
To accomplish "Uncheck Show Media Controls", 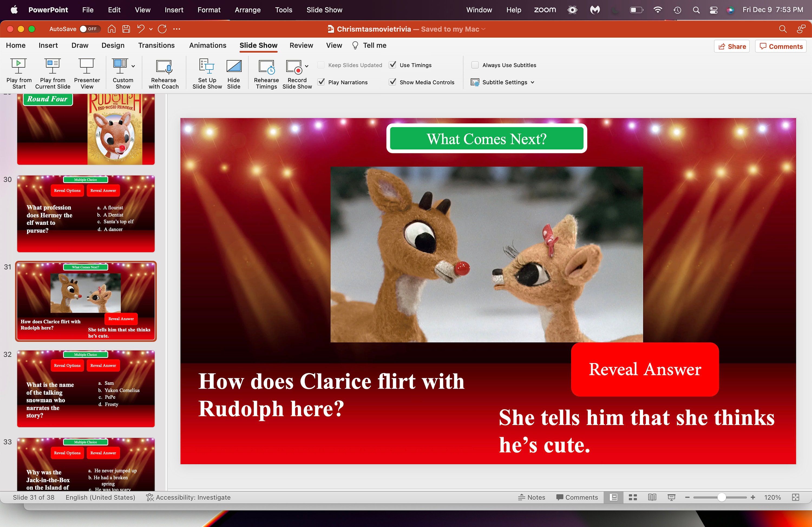I will click(x=392, y=82).
